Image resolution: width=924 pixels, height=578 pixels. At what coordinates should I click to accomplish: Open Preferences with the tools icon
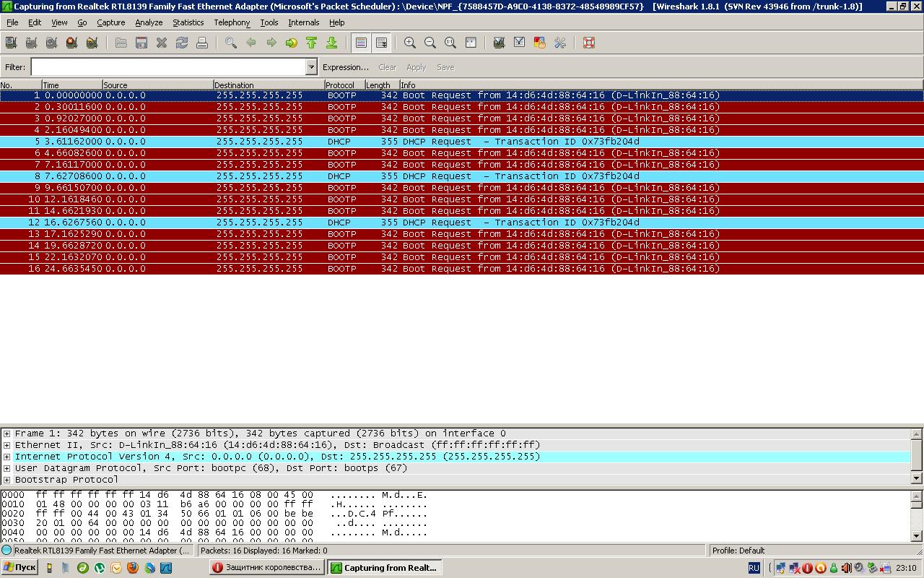click(x=559, y=43)
